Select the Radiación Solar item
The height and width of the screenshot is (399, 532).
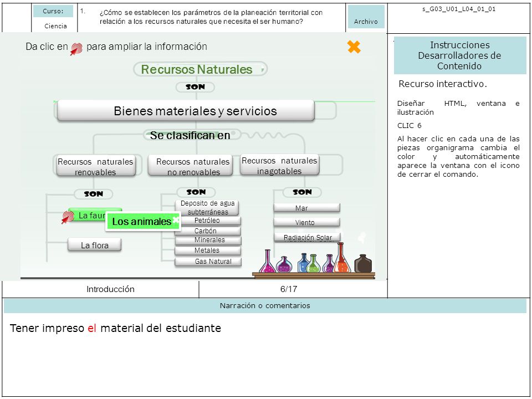[308, 238]
